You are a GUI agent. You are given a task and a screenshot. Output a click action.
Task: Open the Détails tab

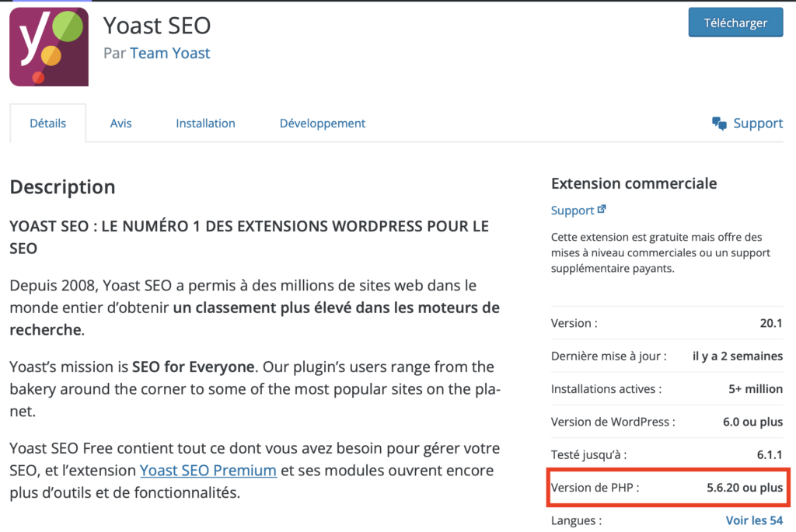tap(47, 123)
